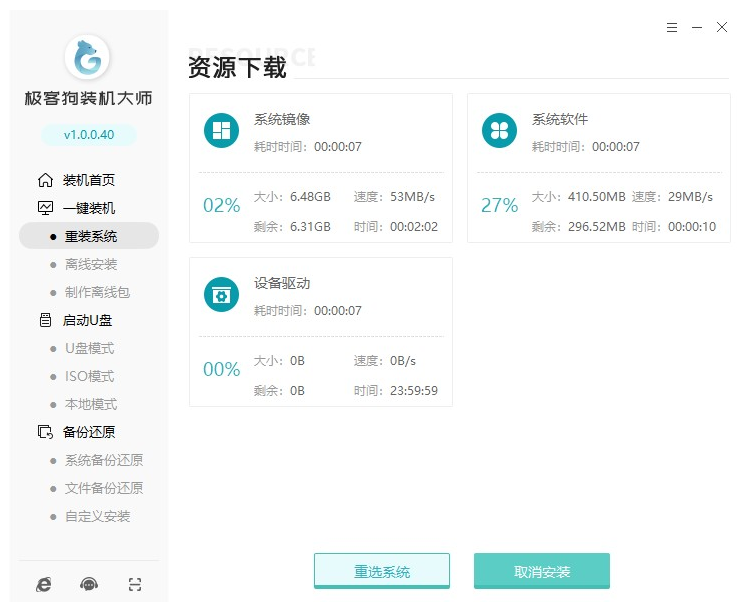Choose ISO模式 in sidebar
Image resolution: width=748 pixels, height=614 pixels.
[x=89, y=376]
